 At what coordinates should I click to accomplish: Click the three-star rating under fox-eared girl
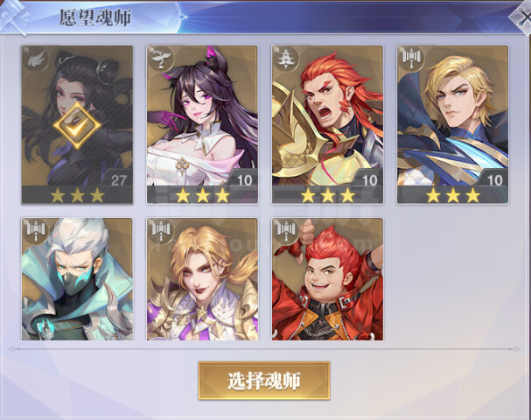pyautogui.click(x=202, y=195)
